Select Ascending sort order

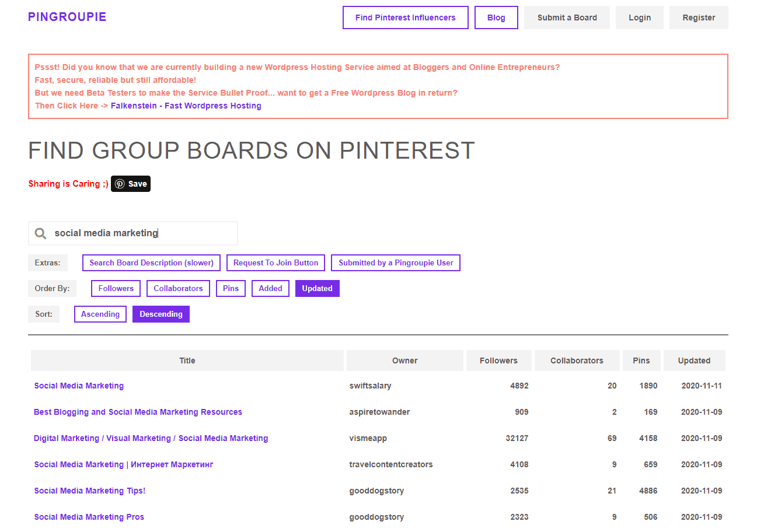(x=100, y=314)
